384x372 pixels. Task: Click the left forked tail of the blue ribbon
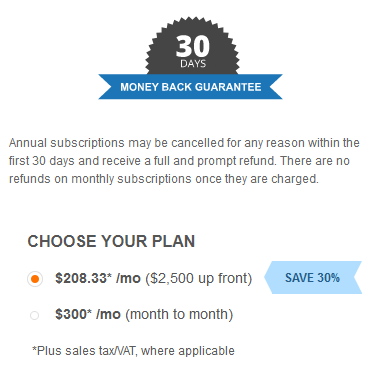click(x=106, y=87)
